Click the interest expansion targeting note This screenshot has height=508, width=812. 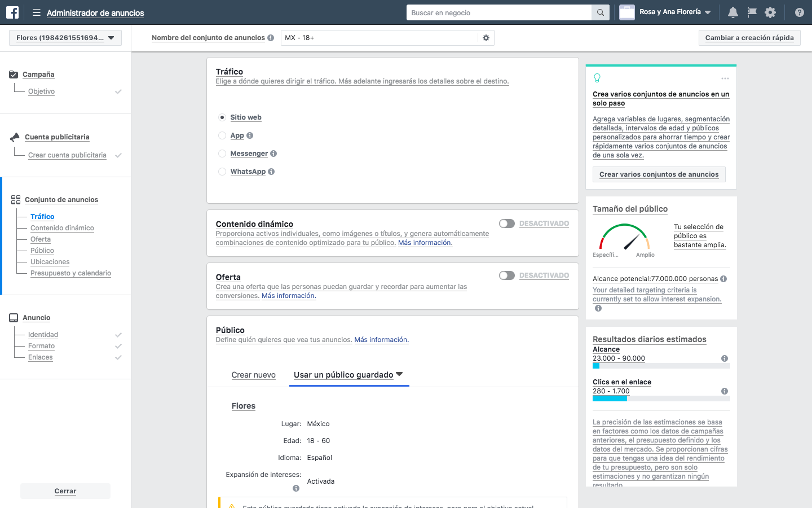(657, 295)
